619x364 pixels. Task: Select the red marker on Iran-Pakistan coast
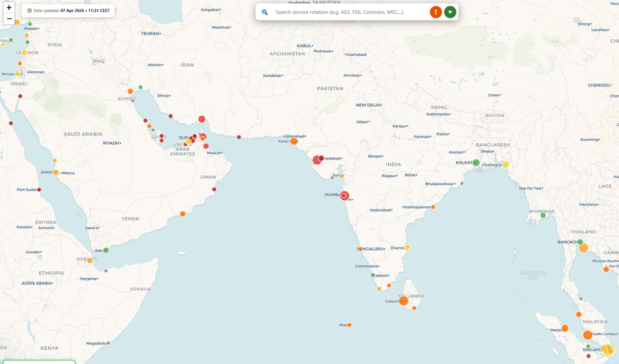(x=239, y=137)
